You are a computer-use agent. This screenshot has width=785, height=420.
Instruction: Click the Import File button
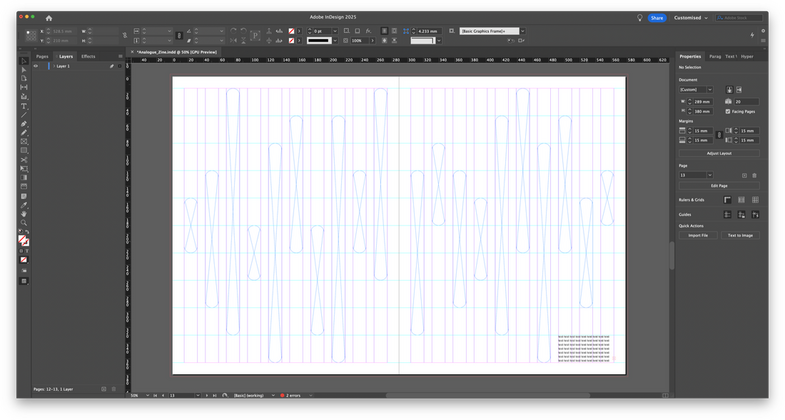tap(698, 235)
